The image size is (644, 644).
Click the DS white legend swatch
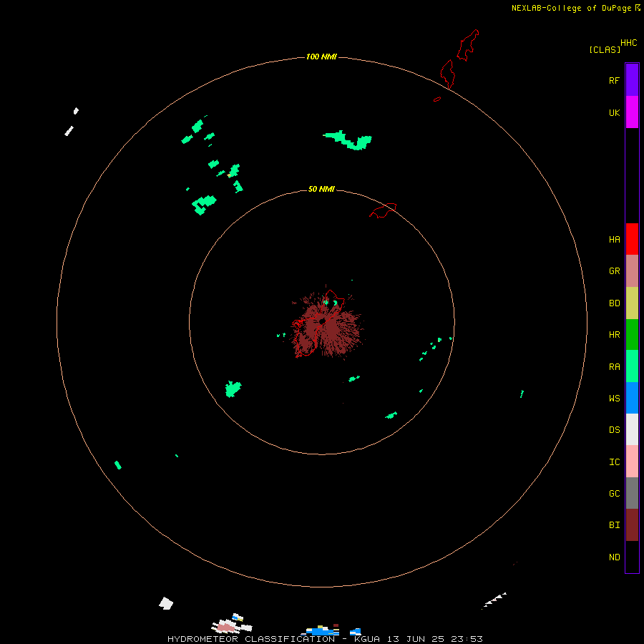632,429
